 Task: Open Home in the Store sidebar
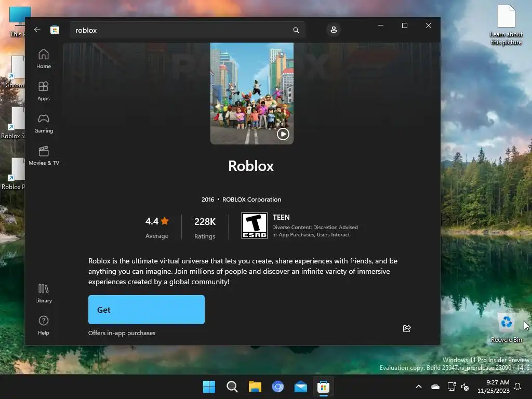click(44, 59)
